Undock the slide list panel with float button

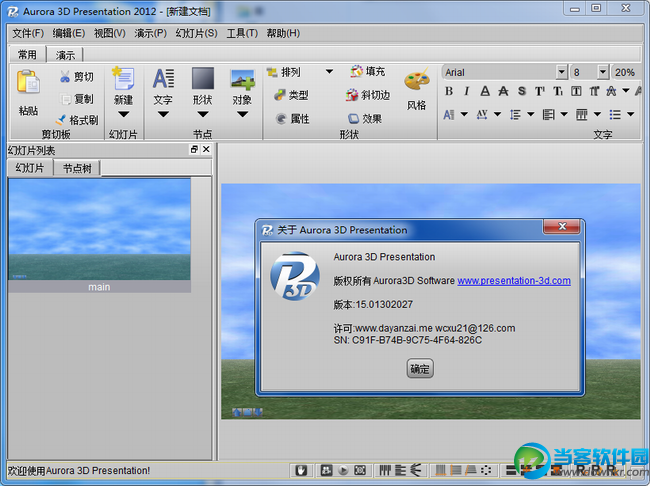pos(194,149)
